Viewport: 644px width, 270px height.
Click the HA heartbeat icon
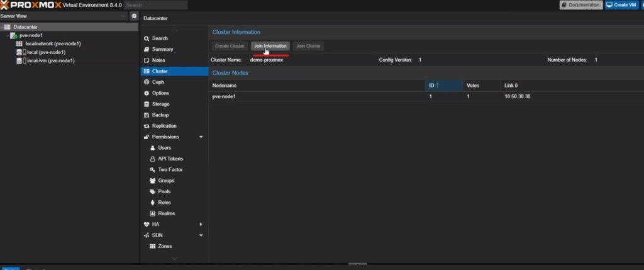tap(147, 225)
